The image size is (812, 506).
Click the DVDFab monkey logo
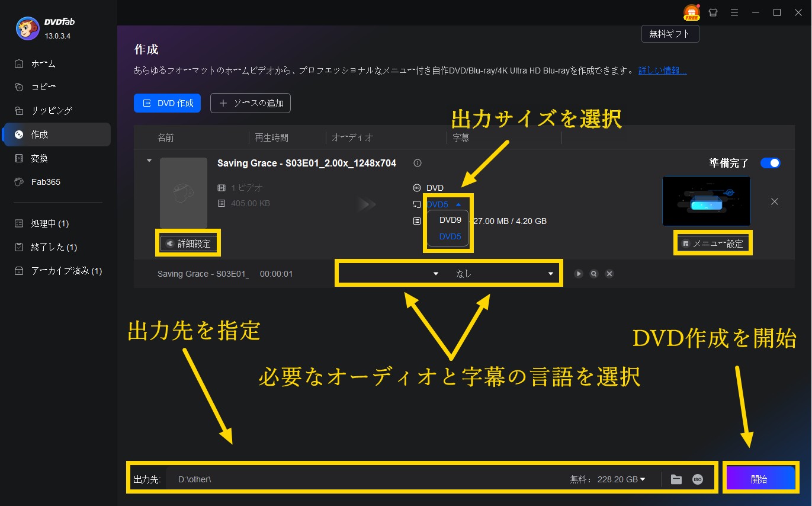click(27, 29)
